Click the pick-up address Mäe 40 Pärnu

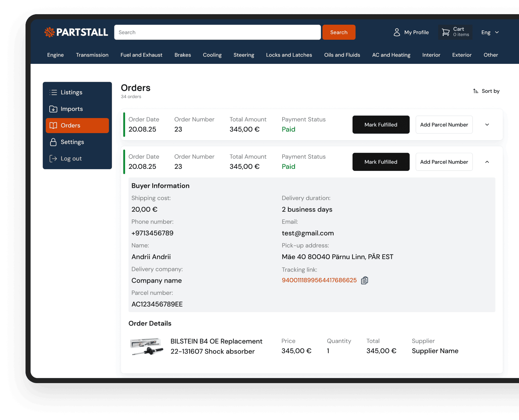(337, 257)
